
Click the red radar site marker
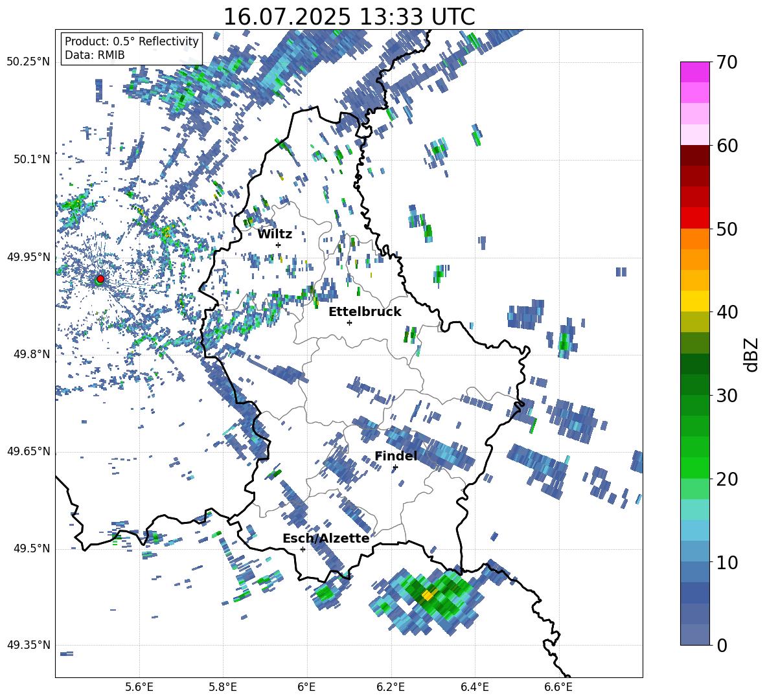point(100,278)
